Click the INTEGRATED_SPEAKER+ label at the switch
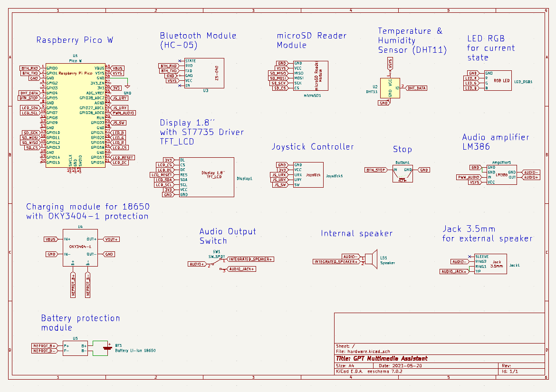 tap(250, 259)
